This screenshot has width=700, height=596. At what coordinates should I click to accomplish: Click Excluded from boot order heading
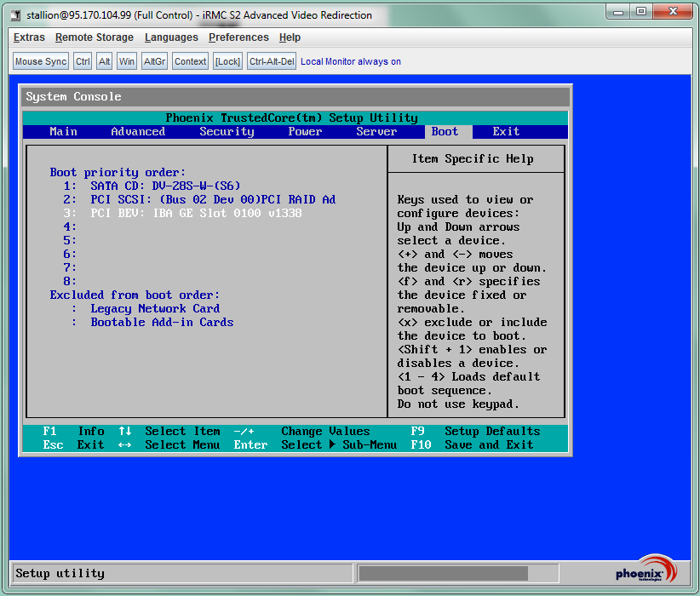point(135,295)
